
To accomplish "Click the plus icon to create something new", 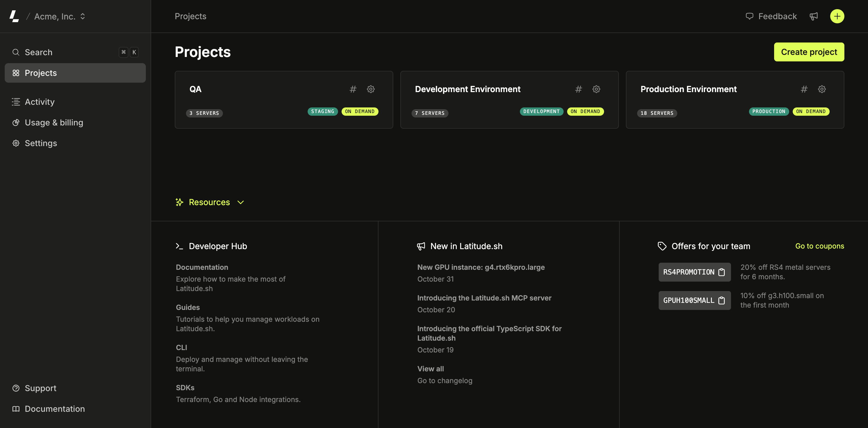I will 837,16.
